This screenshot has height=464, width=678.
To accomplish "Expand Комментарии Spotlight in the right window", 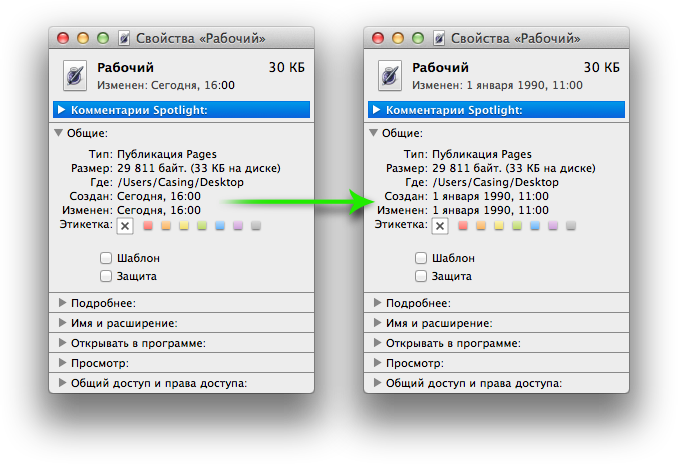I will [x=376, y=109].
